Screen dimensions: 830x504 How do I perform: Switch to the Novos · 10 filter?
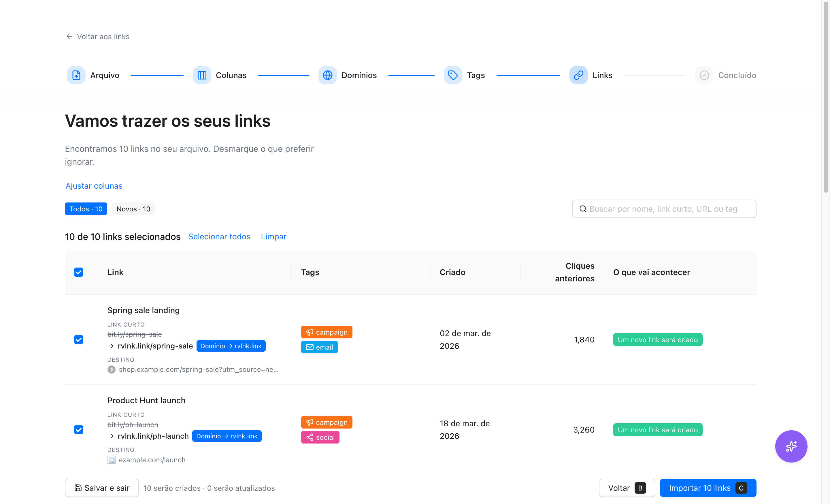(133, 209)
